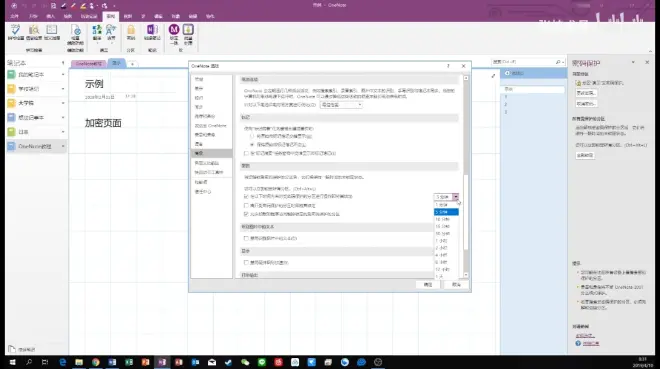
Task: Click the lock-time dropdown arrow showing 5 分钟
Action: pyautogui.click(x=455, y=197)
